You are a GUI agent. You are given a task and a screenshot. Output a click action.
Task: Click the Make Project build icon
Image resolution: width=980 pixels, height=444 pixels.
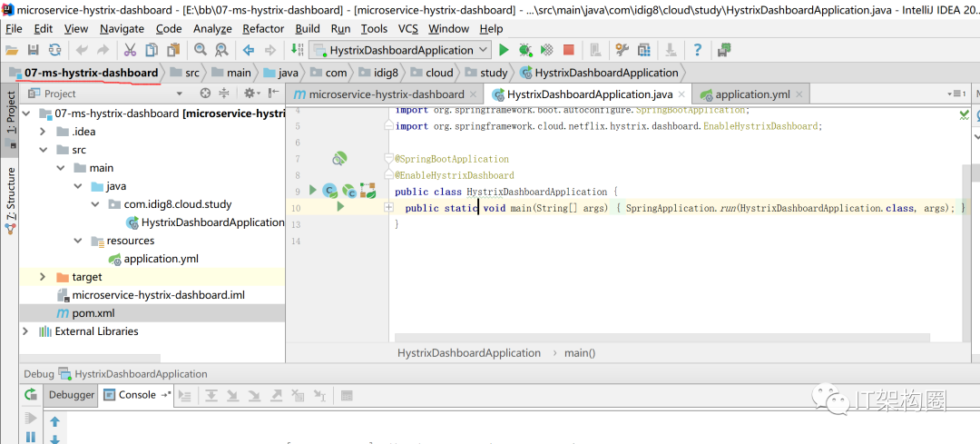pos(297,50)
